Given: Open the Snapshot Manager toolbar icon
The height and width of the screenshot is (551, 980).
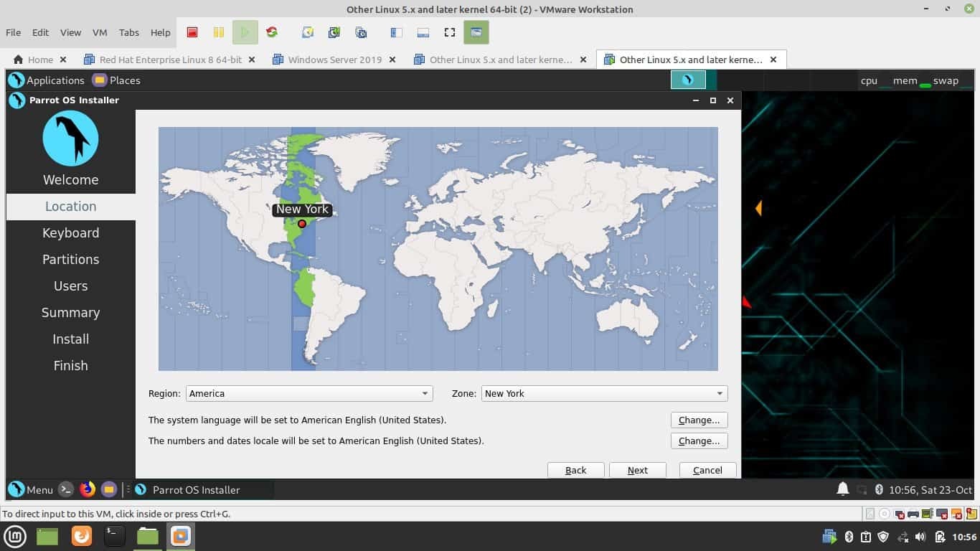Looking at the screenshot, I should pyautogui.click(x=361, y=32).
